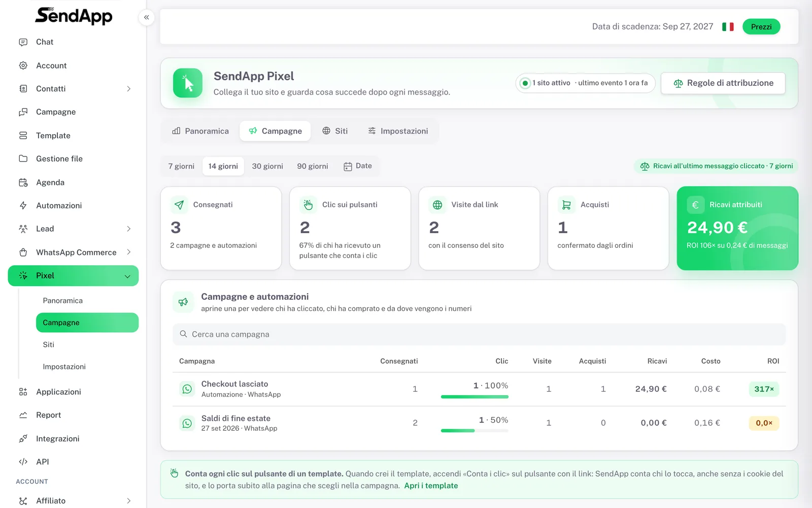Select the 30 giorni time range
Image resolution: width=812 pixels, height=508 pixels.
(x=267, y=166)
